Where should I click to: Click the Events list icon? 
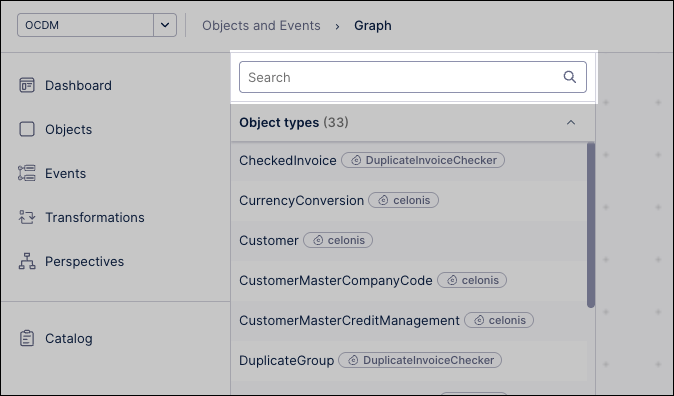27,173
